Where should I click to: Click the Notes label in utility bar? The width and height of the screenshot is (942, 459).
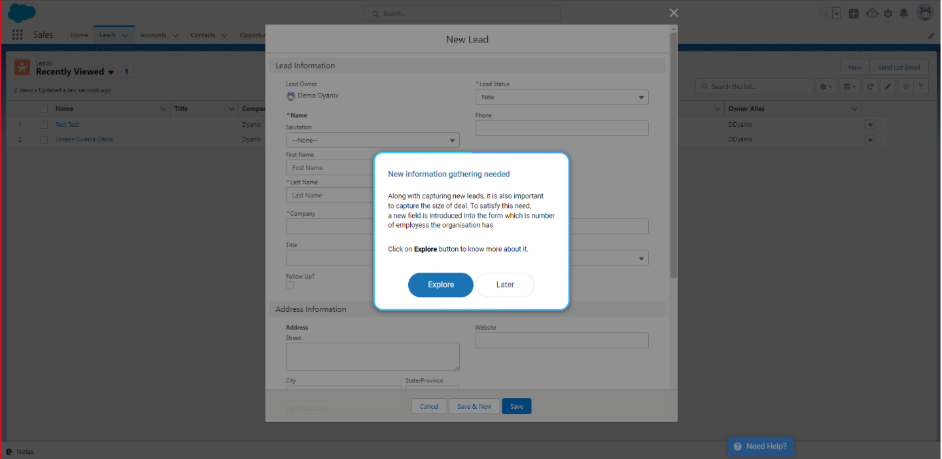coord(25,452)
